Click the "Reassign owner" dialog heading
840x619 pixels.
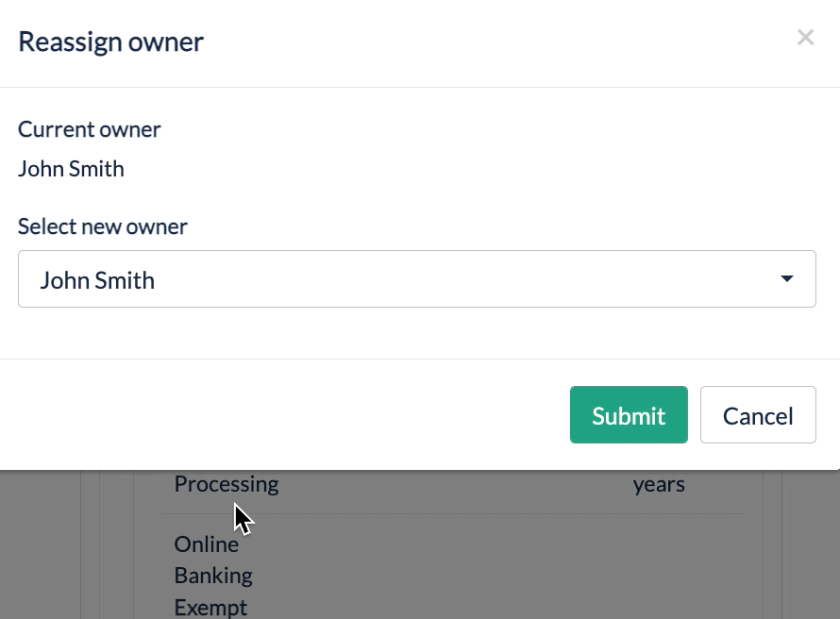110,42
